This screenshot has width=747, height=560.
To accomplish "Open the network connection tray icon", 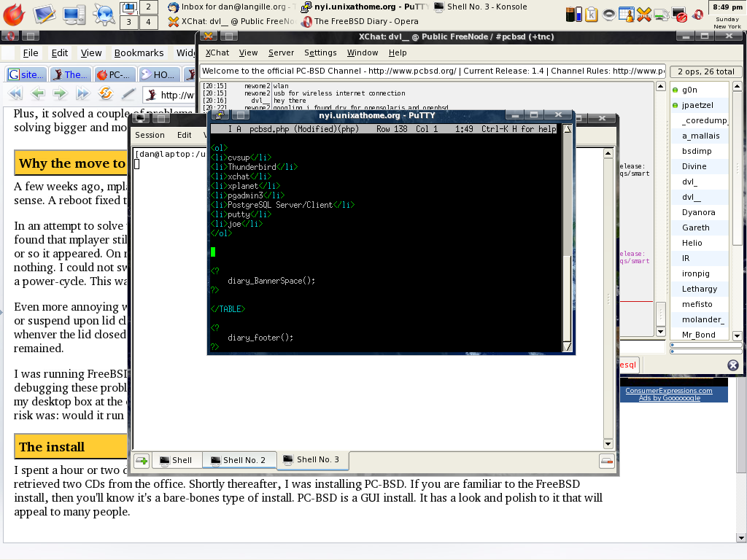I will click(x=662, y=15).
